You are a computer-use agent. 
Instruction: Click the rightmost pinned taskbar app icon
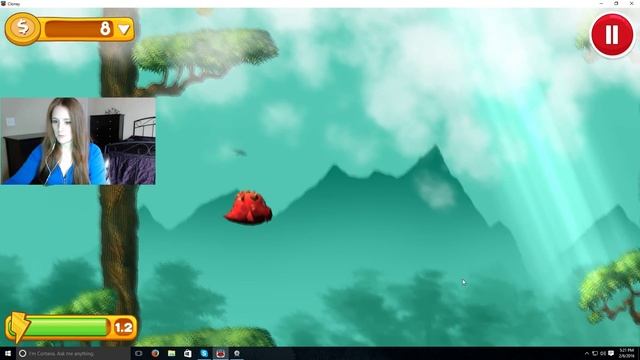coord(237,353)
